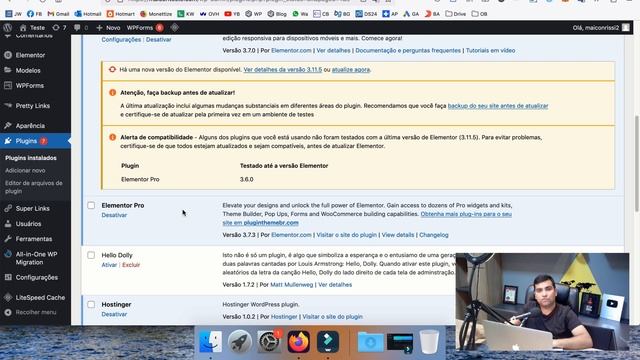Image resolution: width=640 pixels, height=360 pixels.
Task: Click Desativar under Elementor Pro
Action: click(114, 215)
